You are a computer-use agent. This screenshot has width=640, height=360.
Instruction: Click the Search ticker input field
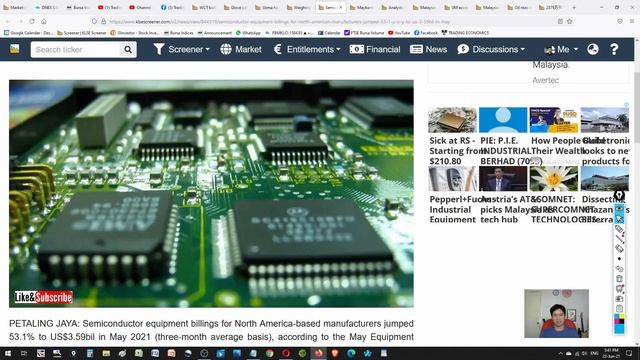click(76, 49)
